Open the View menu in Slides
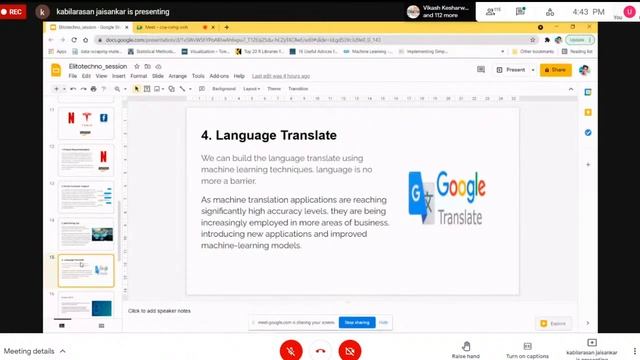This screenshot has width=640, height=360. (101, 76)
